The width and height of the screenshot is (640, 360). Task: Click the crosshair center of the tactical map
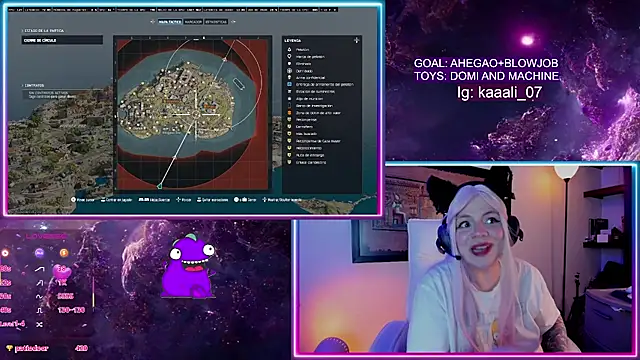(x=196, y=115)
